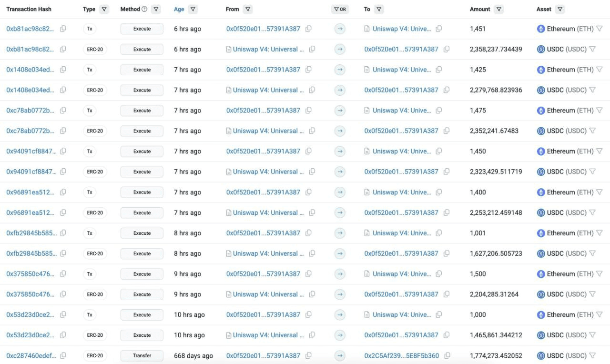The height and width of the screenshot is (364, 610).
Task: Copy the 0x2C5Af239...5E8F5b360 address
Action: click(x=447, y=355)
